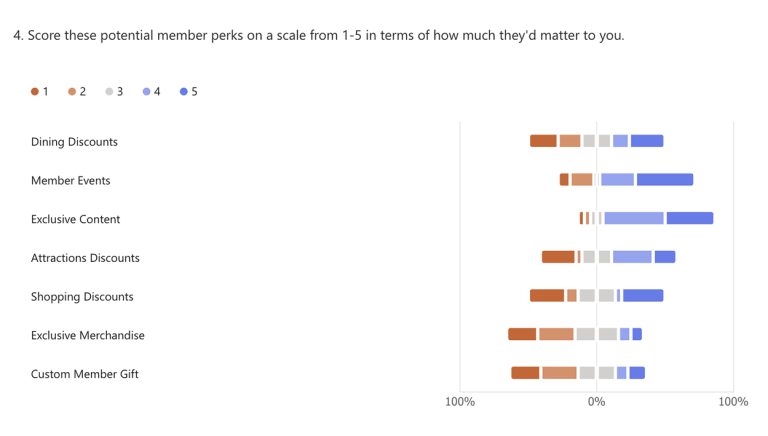
Task: Click the Custom Member Gift row label
Action: tap(85, 374)
